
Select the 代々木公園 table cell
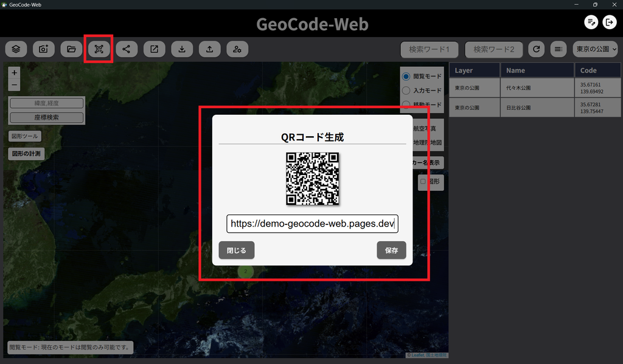coord(537,88)
